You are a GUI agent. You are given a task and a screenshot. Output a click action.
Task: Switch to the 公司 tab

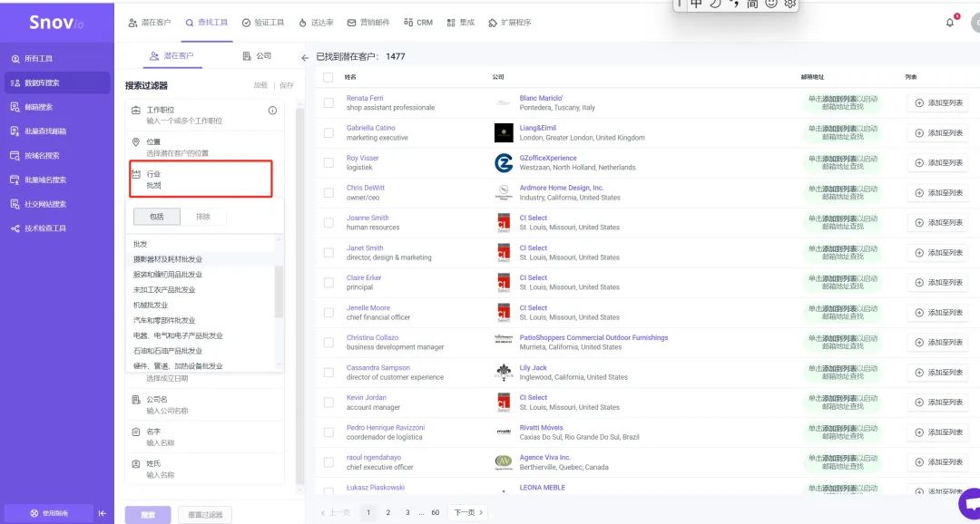click(257, 56)
